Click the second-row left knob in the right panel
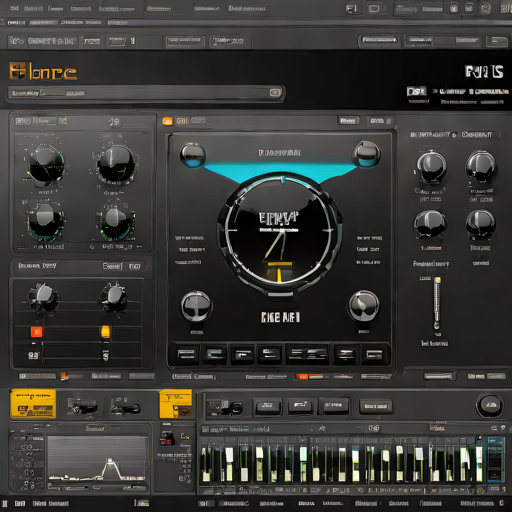 pyautogui.click(x=430, y=224)
